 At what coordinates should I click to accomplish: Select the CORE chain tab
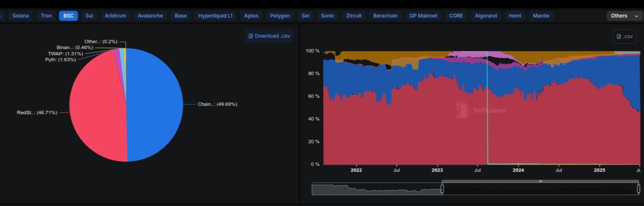point(456,16)
